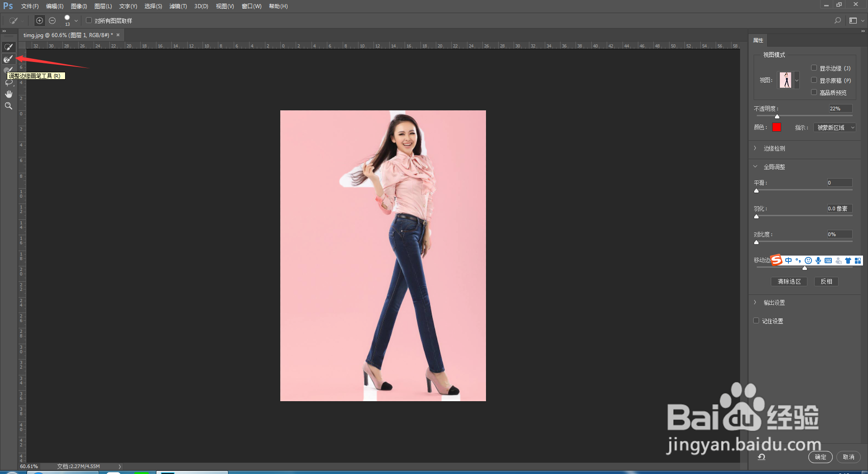868x474 pixels.
Task: Click the Sogou input method S logo
Action: 776,260
